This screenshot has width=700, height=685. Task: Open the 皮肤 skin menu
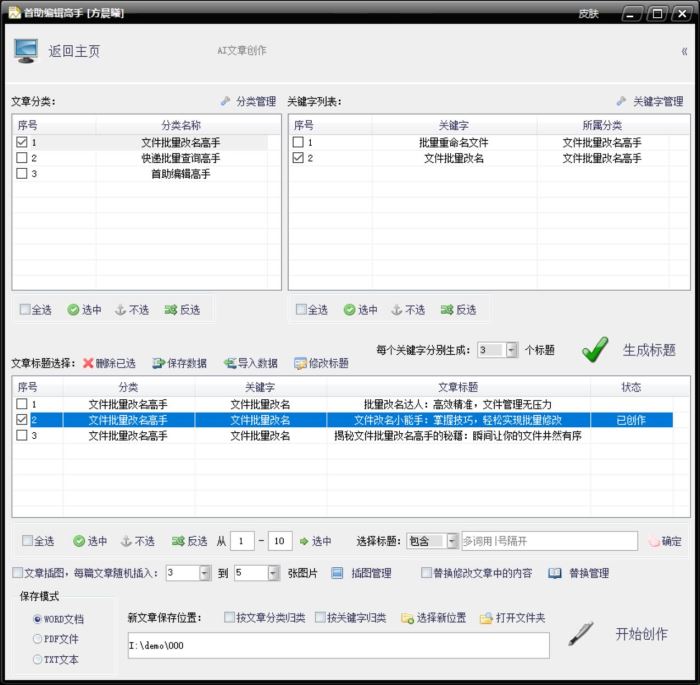(589, 13)
